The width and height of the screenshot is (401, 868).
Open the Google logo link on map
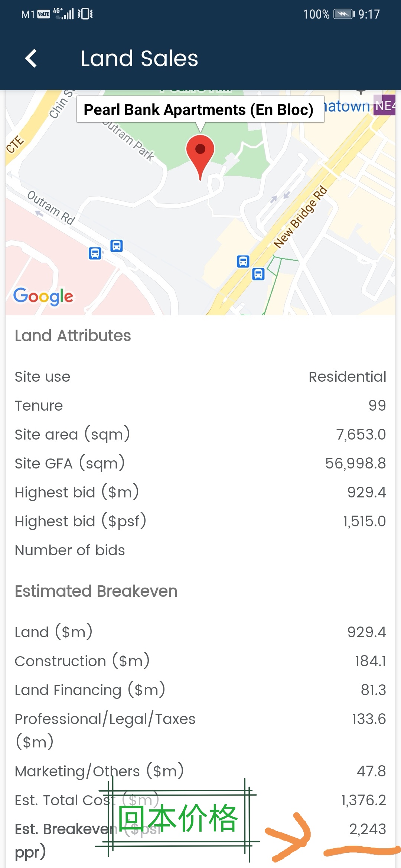[x=43, y=296]
